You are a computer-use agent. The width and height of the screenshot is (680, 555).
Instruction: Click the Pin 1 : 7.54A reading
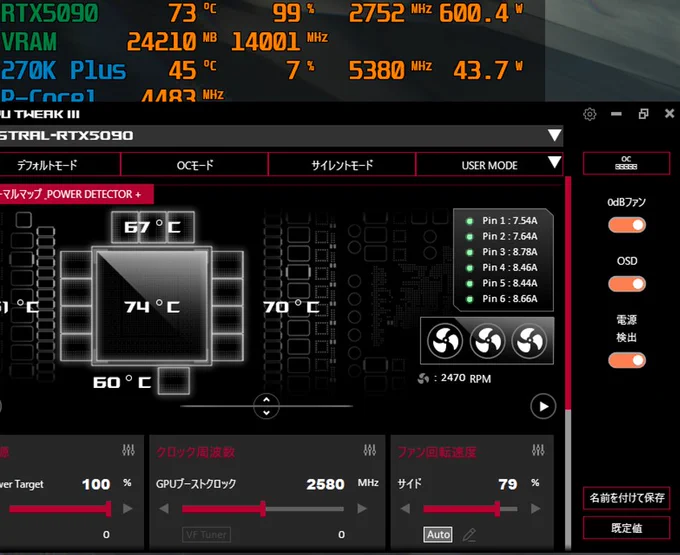click(510, 221)
